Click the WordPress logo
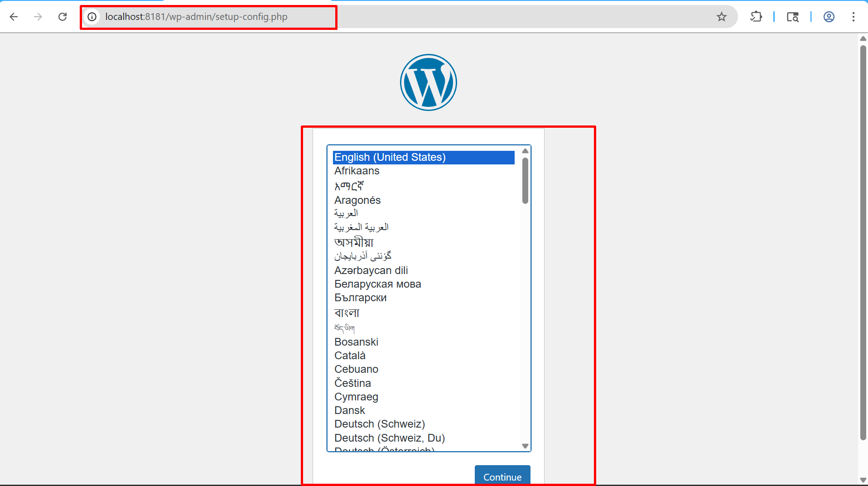Image resolution: width=868 pixels, height=486 pixels. (429, 82)
